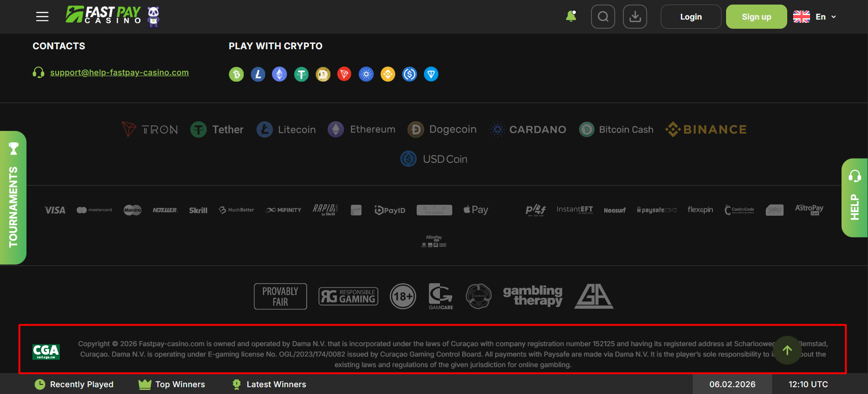This screenshot has width=868, height=394.
Task: Select the small Dogecoin coin icon
Action: [323, 74]
